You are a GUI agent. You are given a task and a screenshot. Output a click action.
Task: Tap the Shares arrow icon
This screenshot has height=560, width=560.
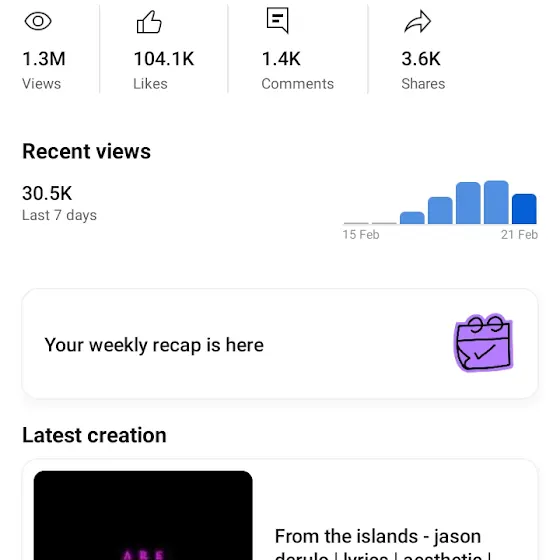pyautogui.click(x=418, y=21)
